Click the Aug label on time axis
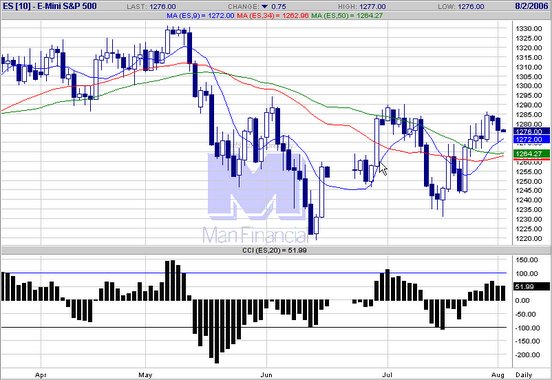This screenshot has width=552, height=380. [x=498, y=375]
